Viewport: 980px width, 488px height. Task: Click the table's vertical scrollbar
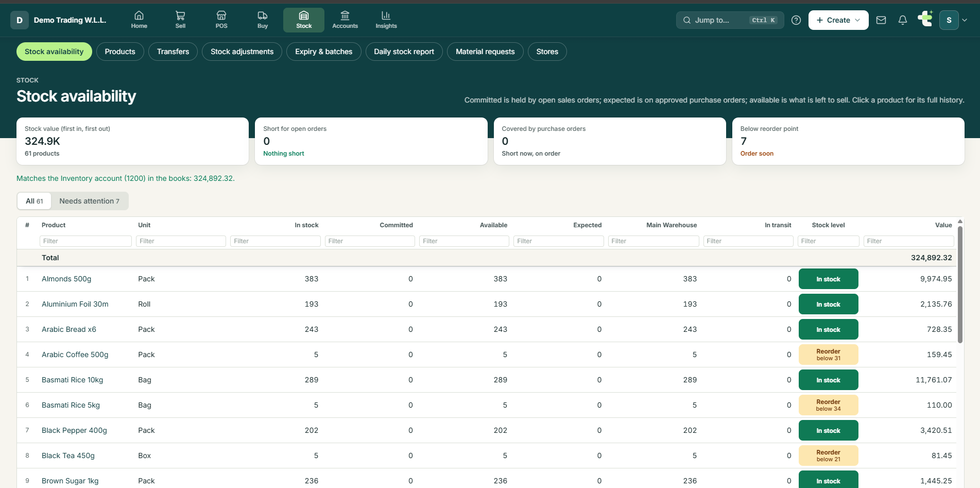pos(960,284)
